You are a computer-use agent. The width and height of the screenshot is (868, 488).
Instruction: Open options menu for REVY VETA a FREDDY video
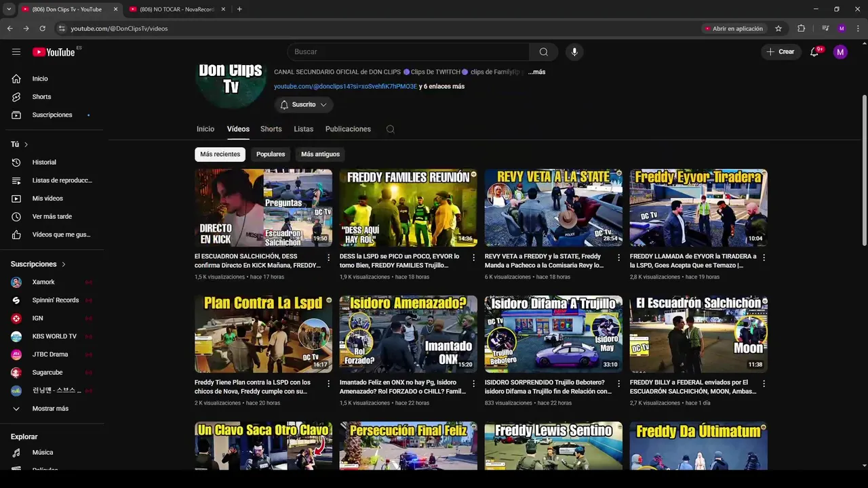click(618, 258)
